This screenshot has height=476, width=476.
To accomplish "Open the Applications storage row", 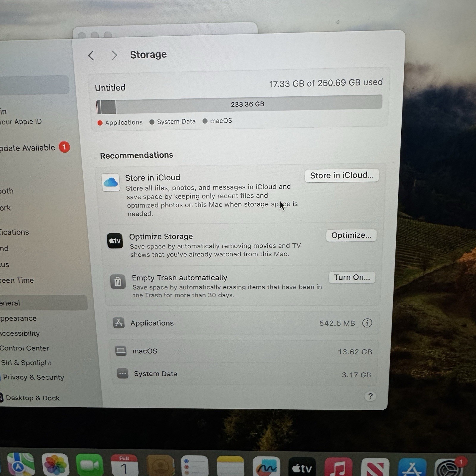I will (x=243, y=323).
